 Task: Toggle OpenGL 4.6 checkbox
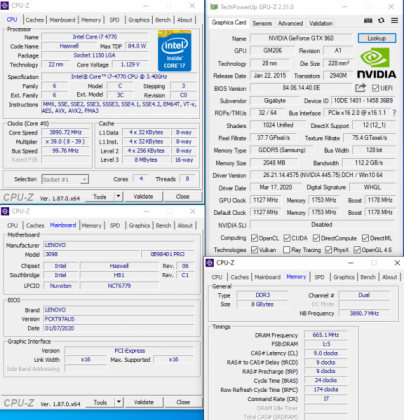(357, 250)
